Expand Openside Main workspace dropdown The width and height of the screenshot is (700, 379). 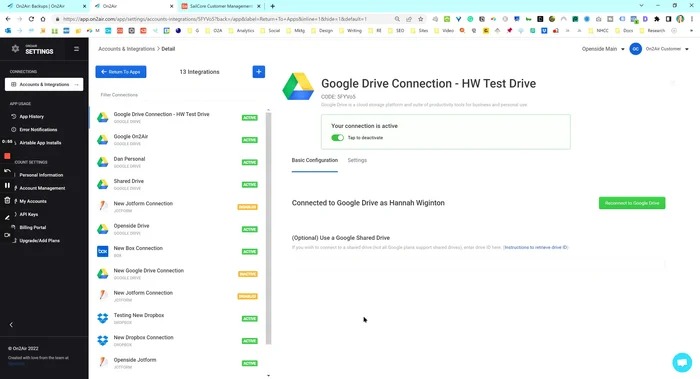click(x=603, y=49)
